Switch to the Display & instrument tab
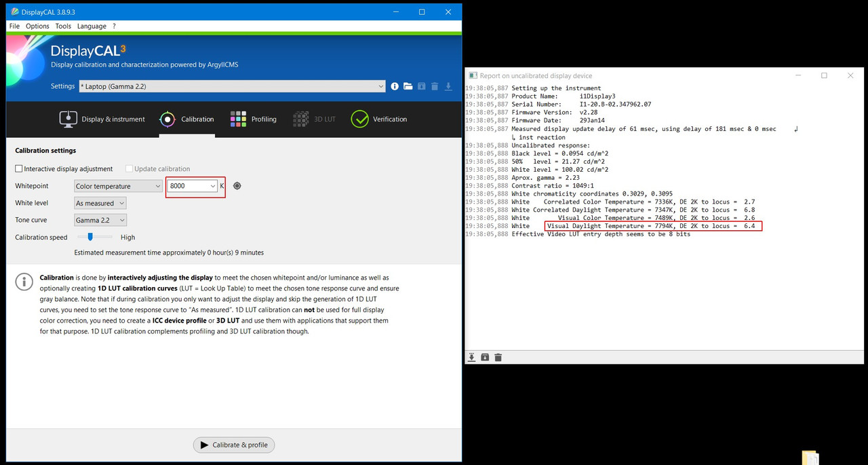The height and width of the screenshot is (465, 868). [x=102, y=119]
